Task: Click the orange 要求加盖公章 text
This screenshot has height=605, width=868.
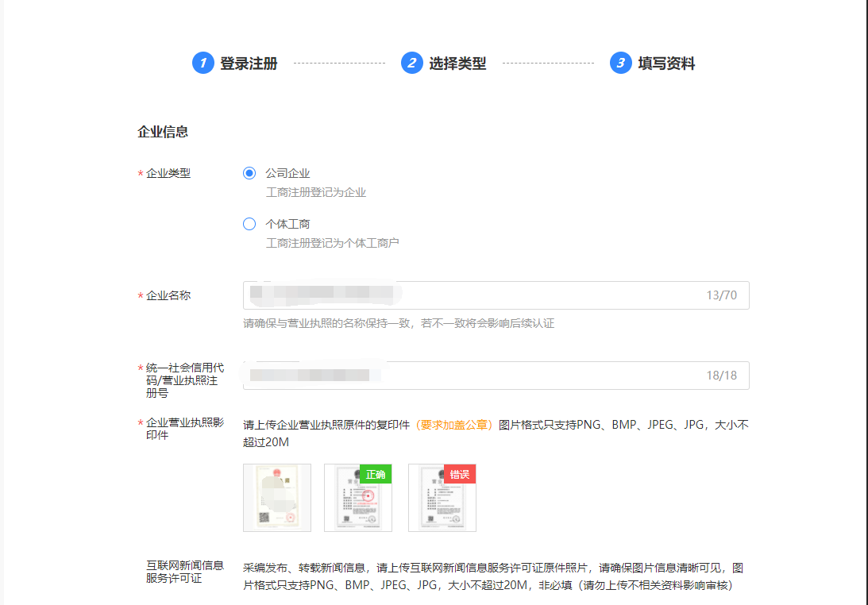Action: 455,425
